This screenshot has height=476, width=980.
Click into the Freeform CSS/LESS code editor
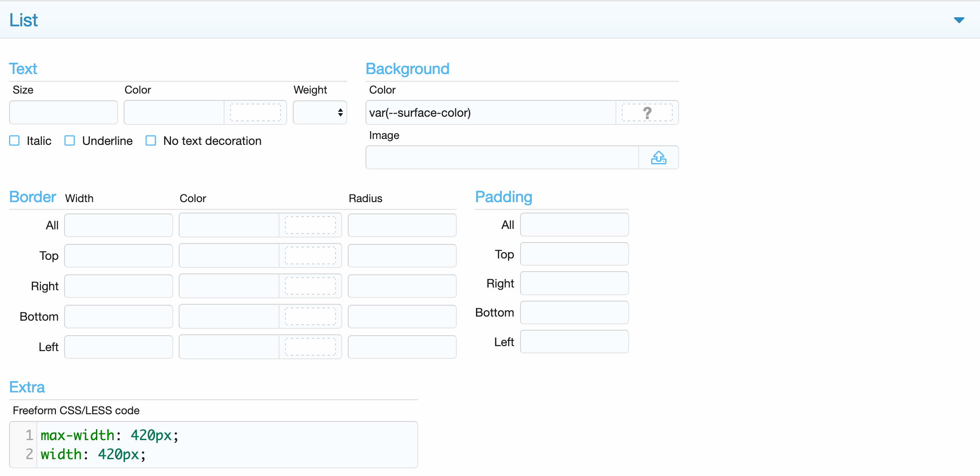click(227, 445)
